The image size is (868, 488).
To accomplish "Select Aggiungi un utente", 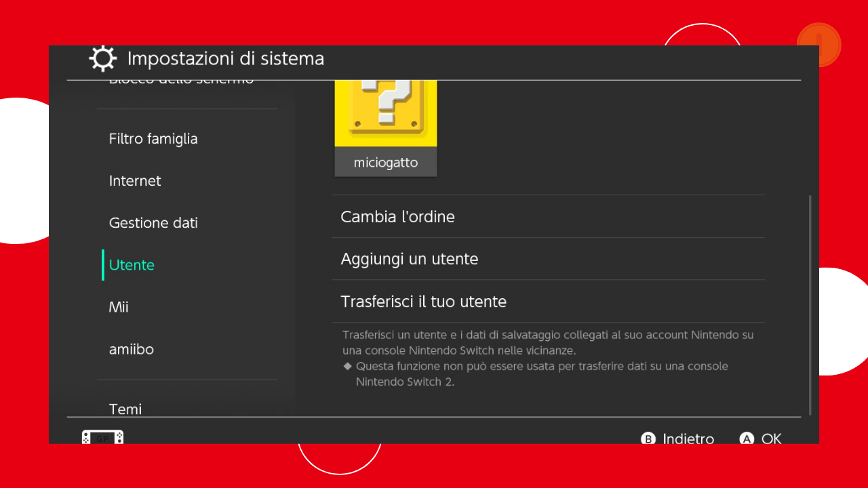I will (x=548, y=259).
